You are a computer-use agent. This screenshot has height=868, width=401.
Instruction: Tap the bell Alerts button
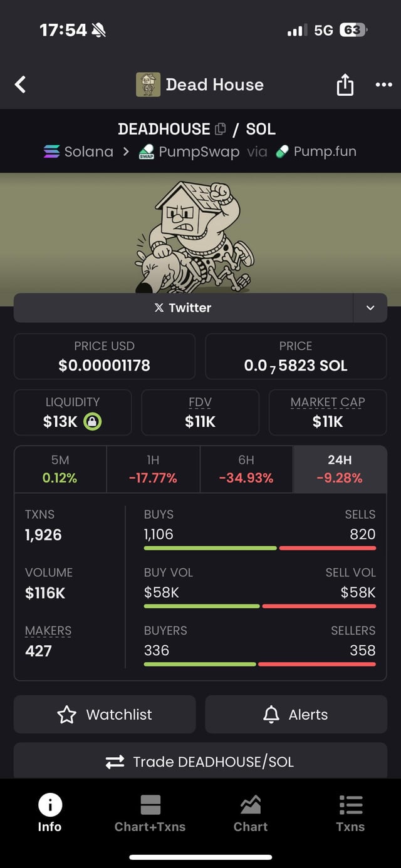click(x=296, y=714)
